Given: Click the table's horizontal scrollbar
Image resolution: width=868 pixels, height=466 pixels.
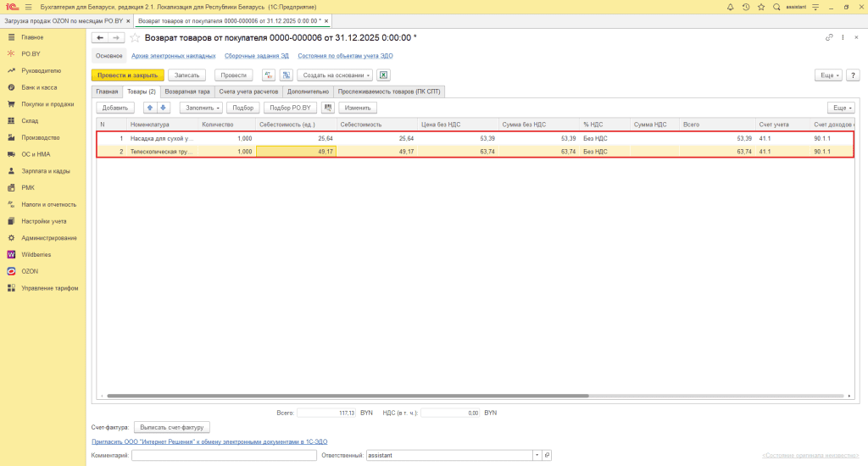Looking at the screenshot, I should point(348,396).
